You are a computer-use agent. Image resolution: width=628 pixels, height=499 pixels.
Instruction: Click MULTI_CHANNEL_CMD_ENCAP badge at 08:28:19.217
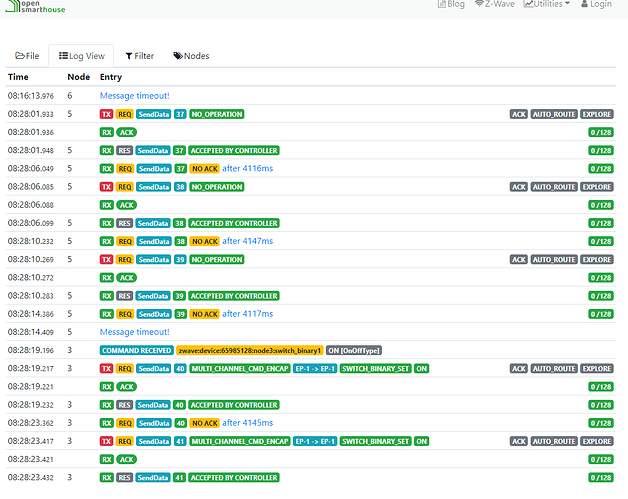(x=240, y=368)
